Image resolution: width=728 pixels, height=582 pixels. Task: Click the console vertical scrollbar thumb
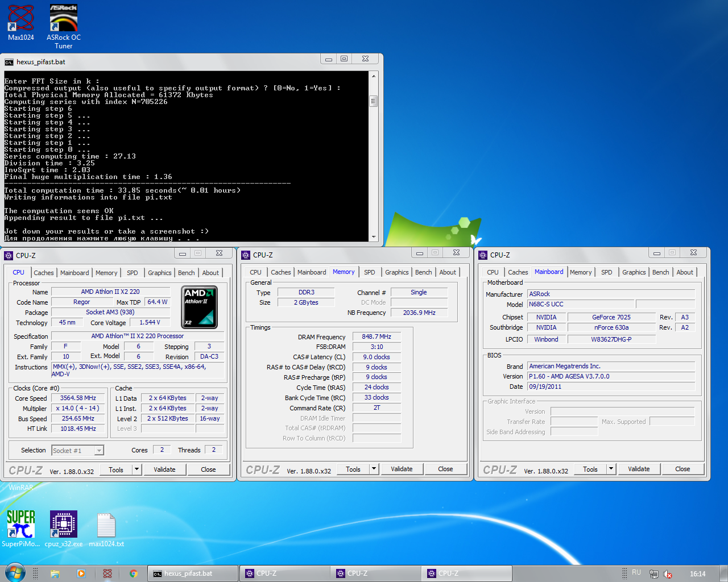pyautogui.click(x=374, y=101)
